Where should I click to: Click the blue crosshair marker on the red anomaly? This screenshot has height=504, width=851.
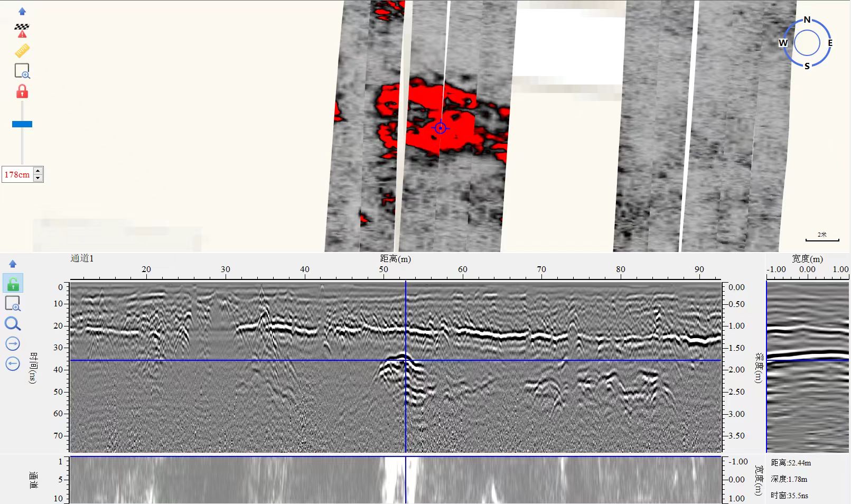tap(441, 128)
